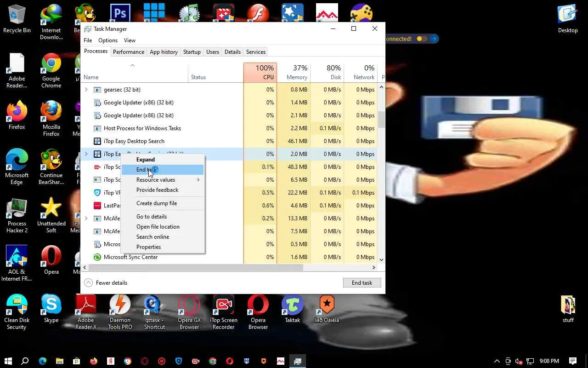588x368 pixels.
Task: Click the vertical scrollbar thumb in process list
Action: point(381,120)
